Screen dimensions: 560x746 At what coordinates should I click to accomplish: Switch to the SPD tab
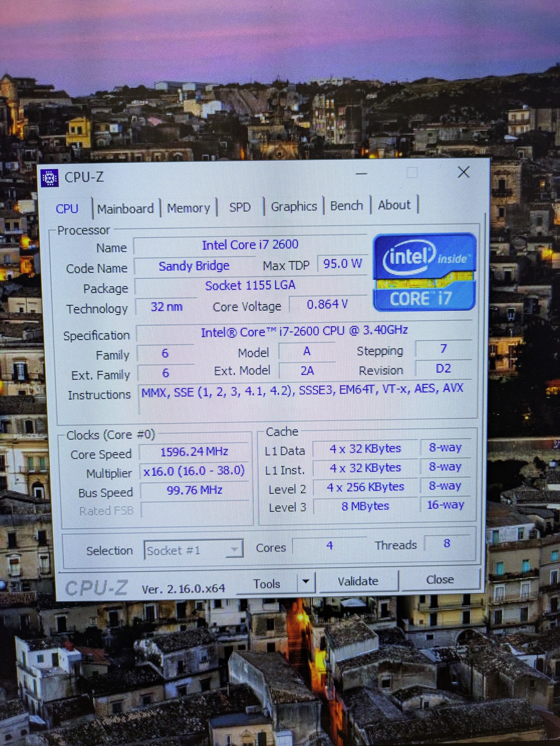point(240,207)
